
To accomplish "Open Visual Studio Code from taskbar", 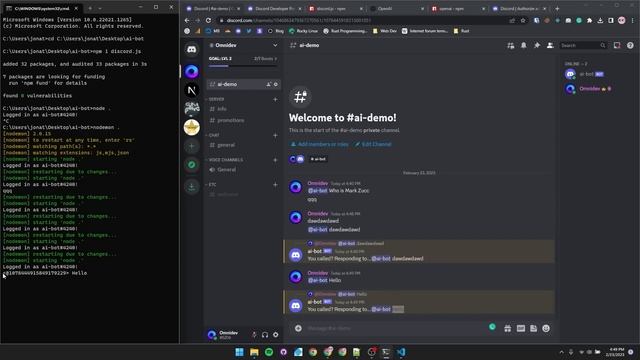I will 401,352.
